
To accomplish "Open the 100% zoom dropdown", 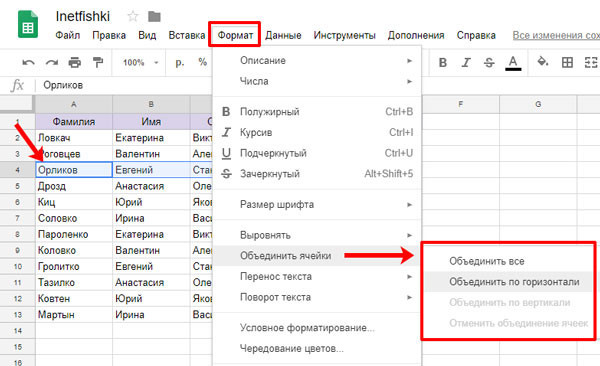I will pos(140,62).
